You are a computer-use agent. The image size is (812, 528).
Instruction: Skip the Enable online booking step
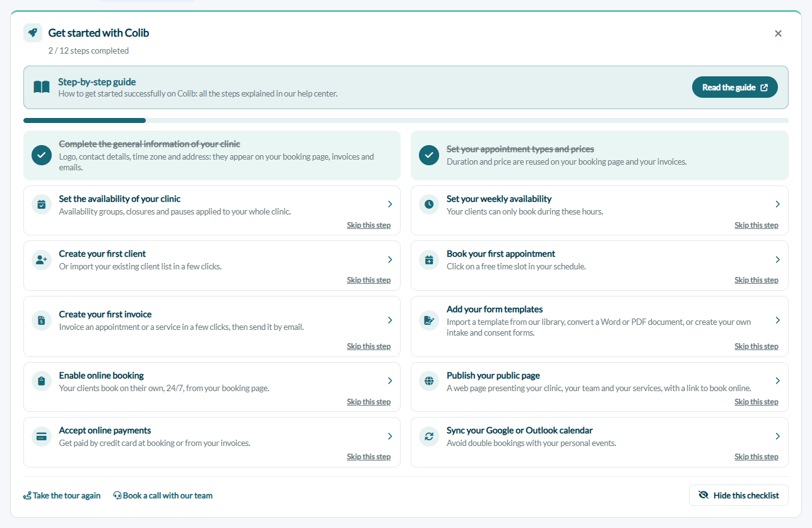tap(368, 402)
